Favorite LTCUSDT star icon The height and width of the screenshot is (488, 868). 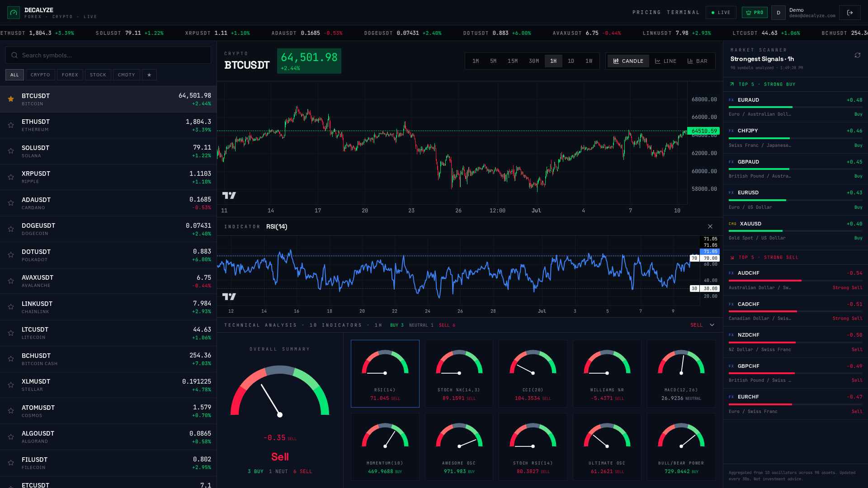click(11, 333)
